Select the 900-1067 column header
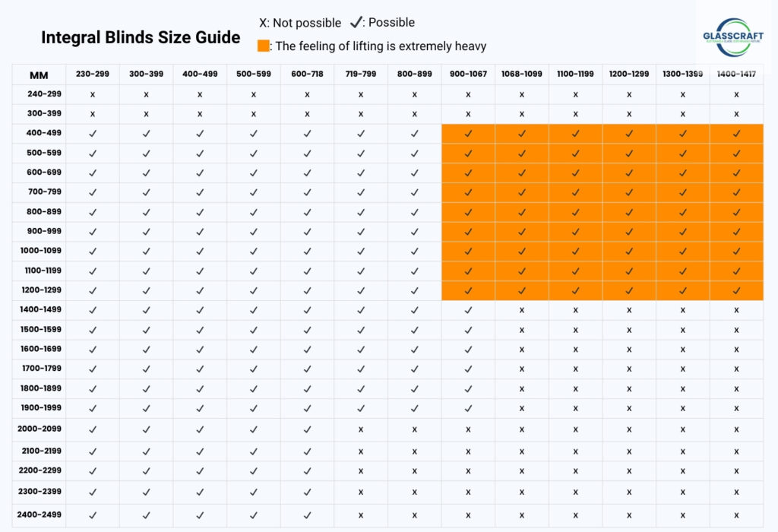Image resolution: width=778 pixels, height=532 pixels. coord(468,74)
